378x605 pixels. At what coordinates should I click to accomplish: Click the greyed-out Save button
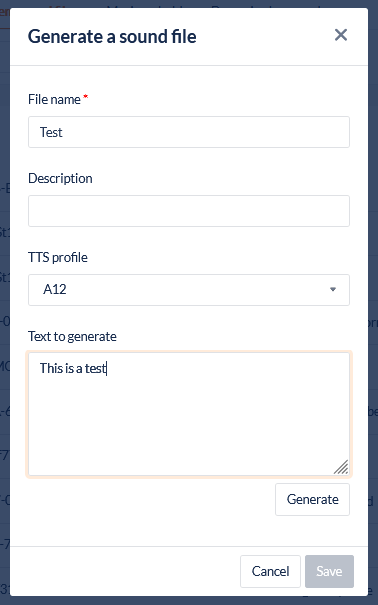(329, 571)
